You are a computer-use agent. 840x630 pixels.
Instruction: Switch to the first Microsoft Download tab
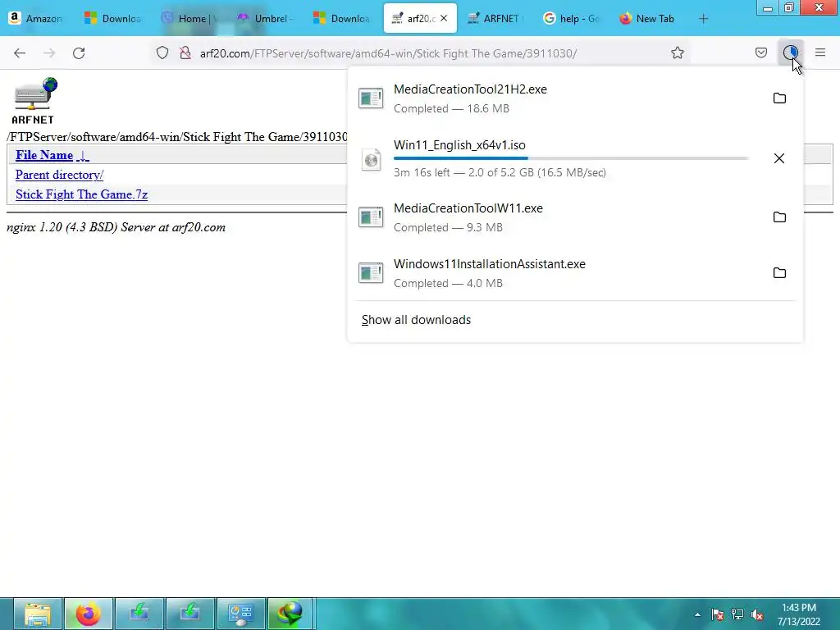coord(113,18)
